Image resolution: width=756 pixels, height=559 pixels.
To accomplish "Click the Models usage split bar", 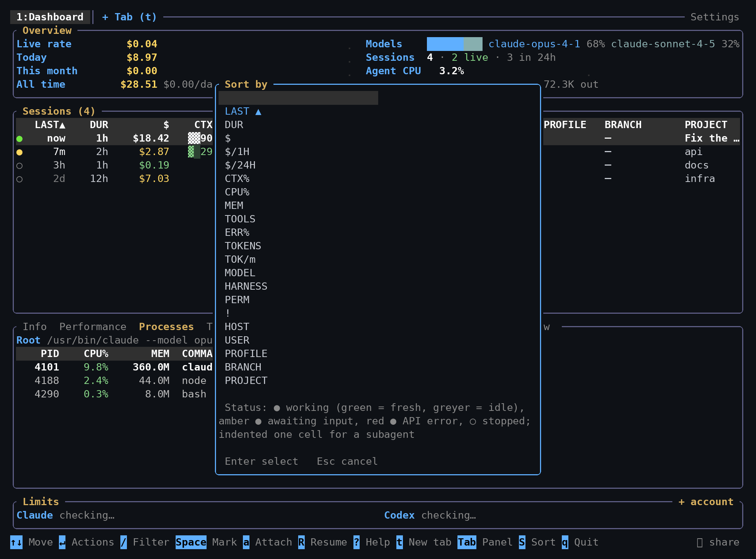I will coord(455,44).
